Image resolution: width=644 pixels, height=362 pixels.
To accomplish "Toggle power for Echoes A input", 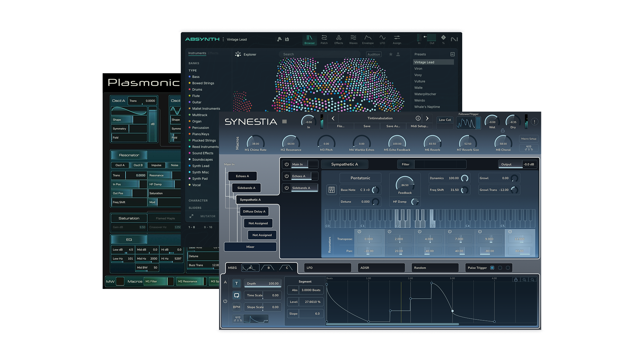I will click(286, 176).
